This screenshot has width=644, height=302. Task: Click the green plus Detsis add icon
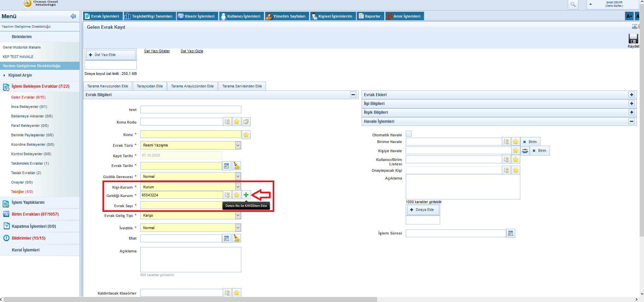pyautogui.click(x=246, y=195)
